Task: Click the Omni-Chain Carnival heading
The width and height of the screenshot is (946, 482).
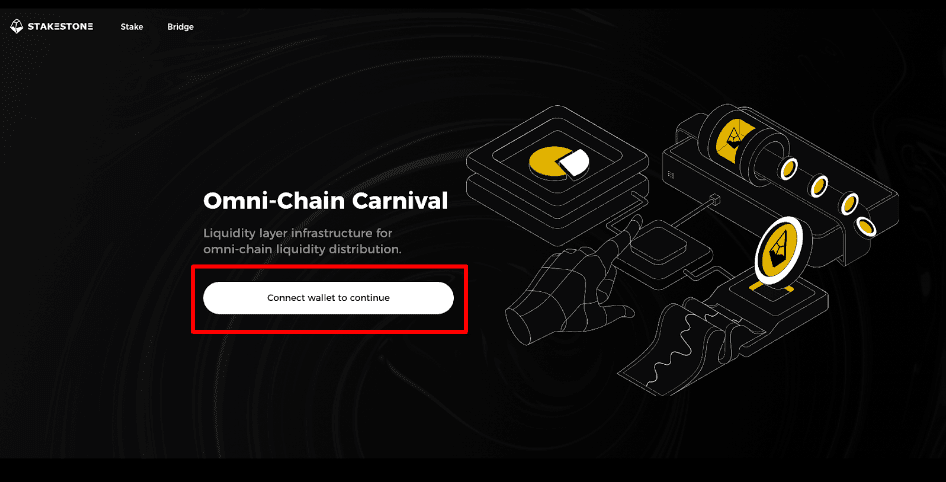Action: click(326, 201)
